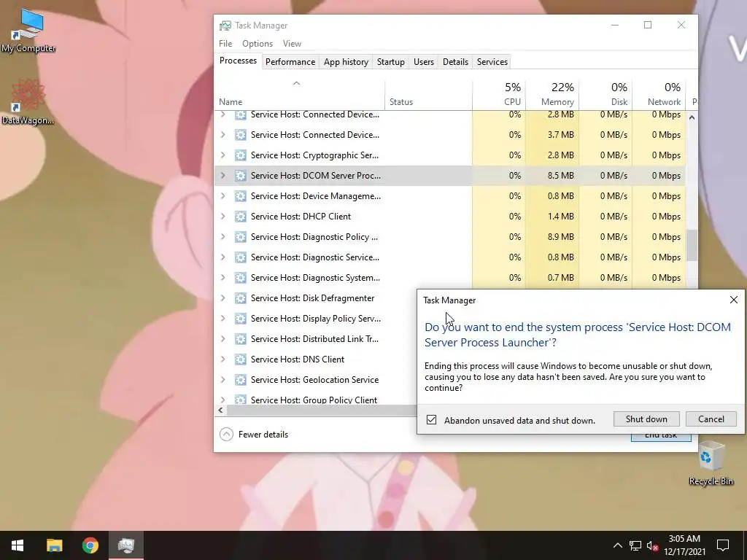Open the network status tray icon

[635, 545]
